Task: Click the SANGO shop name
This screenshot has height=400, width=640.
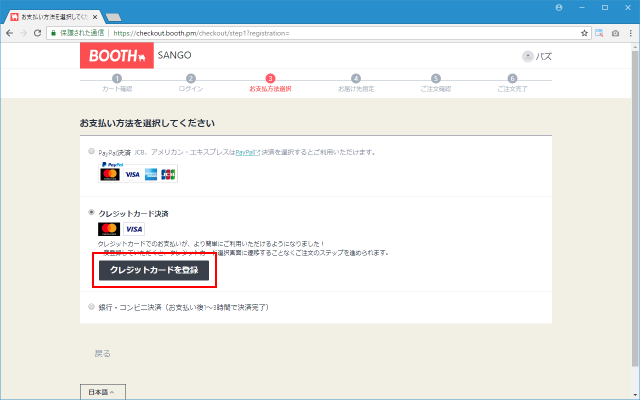Action: [x=174, y=55]
